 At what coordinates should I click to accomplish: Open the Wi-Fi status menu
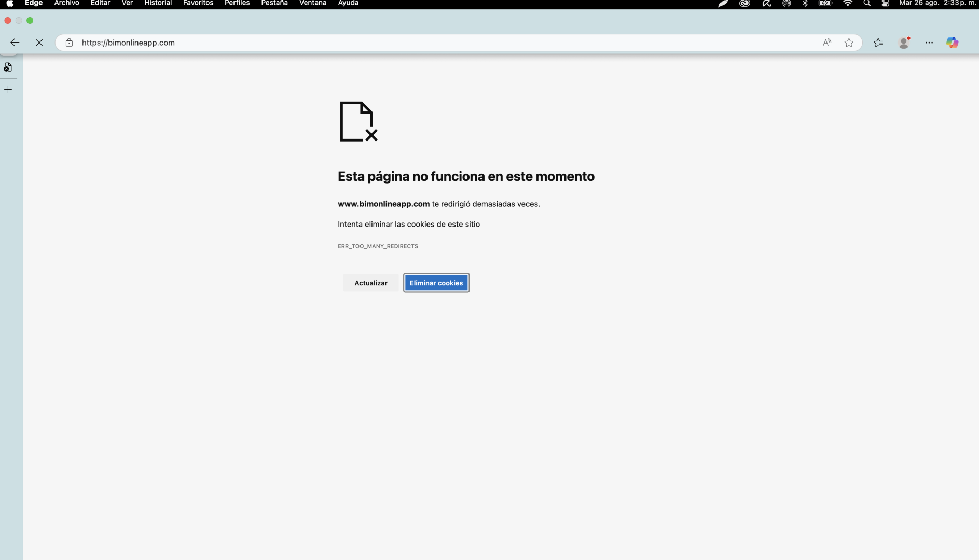tap(847, 3)
